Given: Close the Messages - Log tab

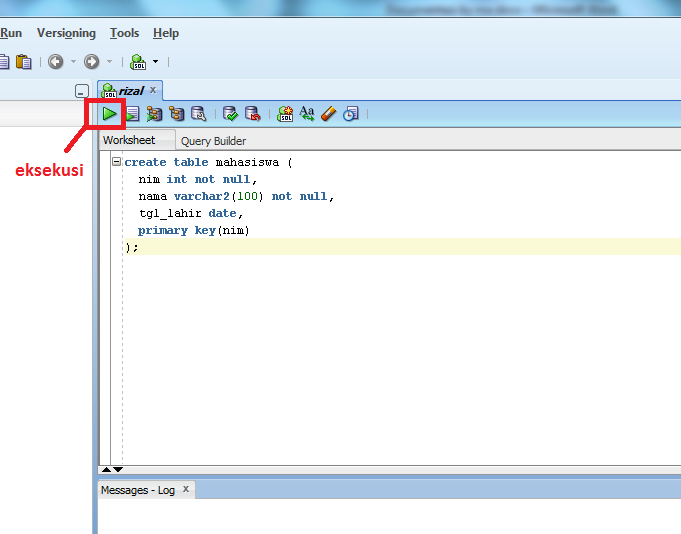Looking at the screenshot, I should pos(186,489).
